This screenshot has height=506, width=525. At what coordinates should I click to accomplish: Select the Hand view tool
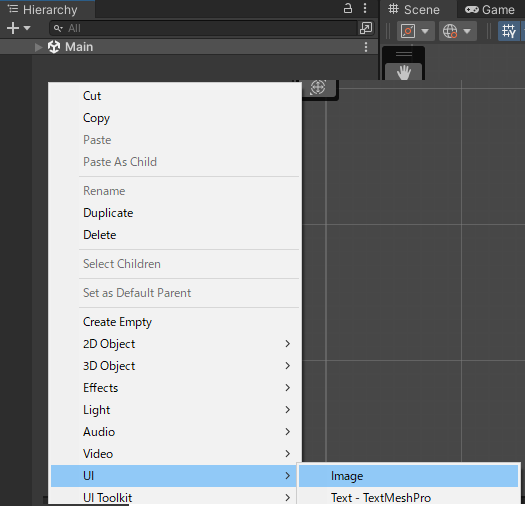pos(404,72)
